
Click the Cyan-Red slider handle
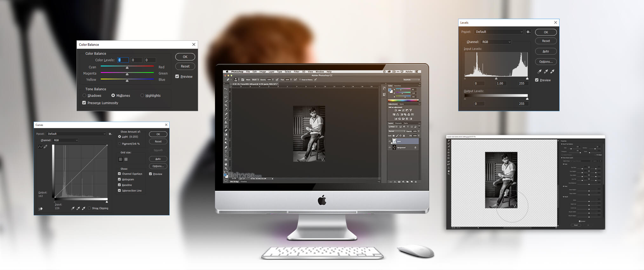[x=127, y=68]
